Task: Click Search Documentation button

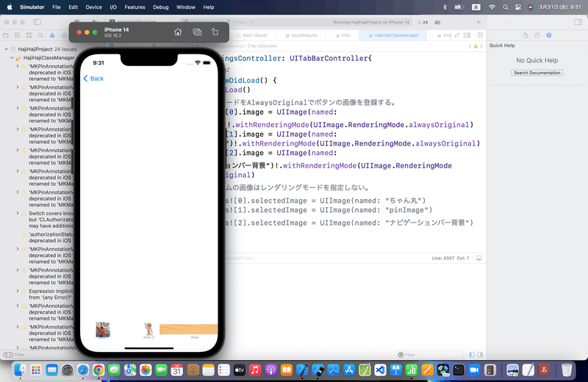Action: pos(537,73)
